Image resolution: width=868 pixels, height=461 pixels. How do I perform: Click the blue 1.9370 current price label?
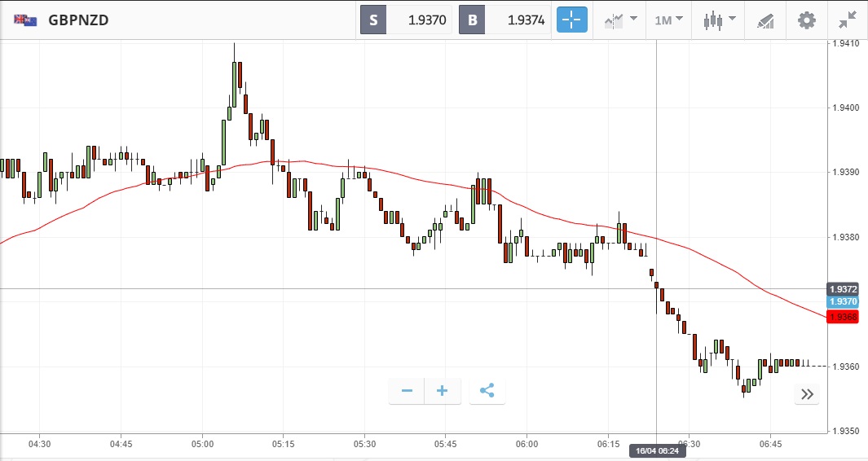click(843, 301)
